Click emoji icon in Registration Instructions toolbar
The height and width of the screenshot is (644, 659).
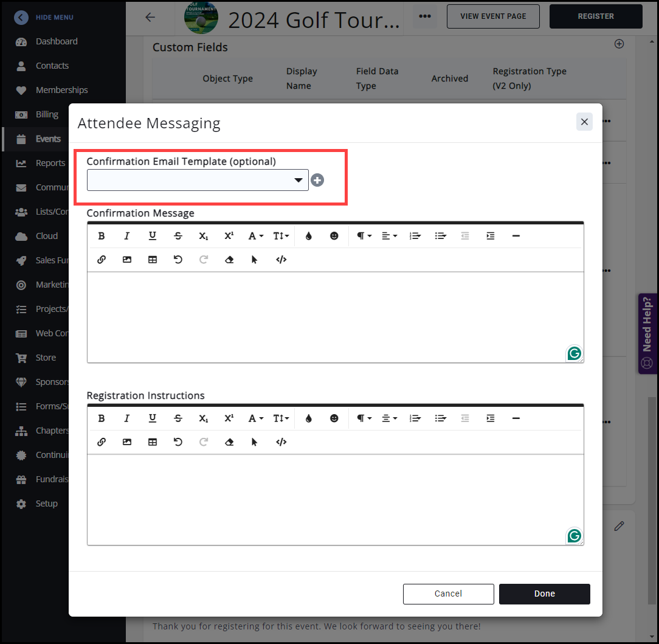click(334, 418)
